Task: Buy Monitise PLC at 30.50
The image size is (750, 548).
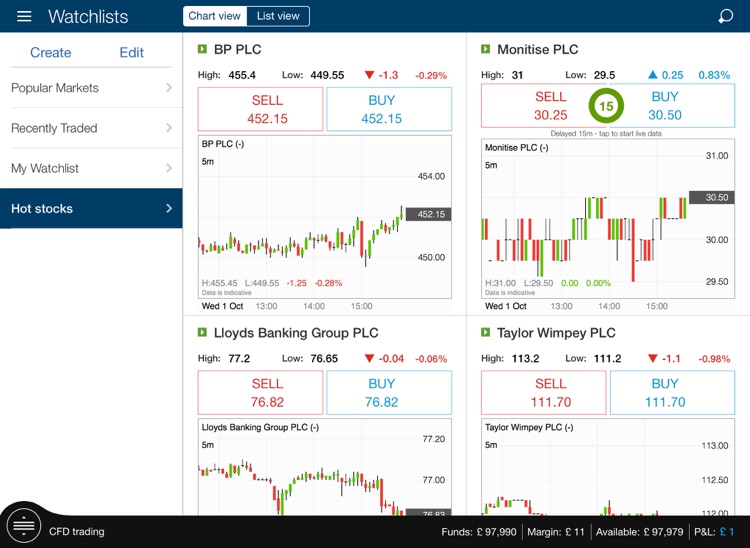Action: [x=672, y=106]
